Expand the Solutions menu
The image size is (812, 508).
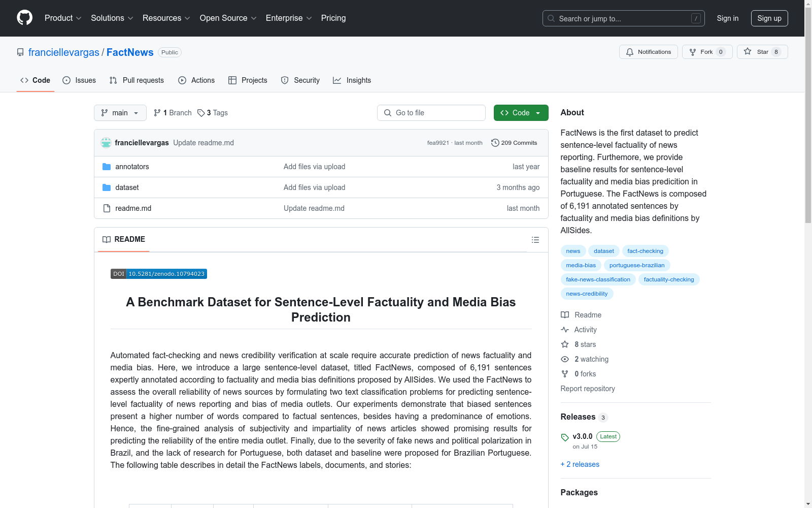pos(112,18)
